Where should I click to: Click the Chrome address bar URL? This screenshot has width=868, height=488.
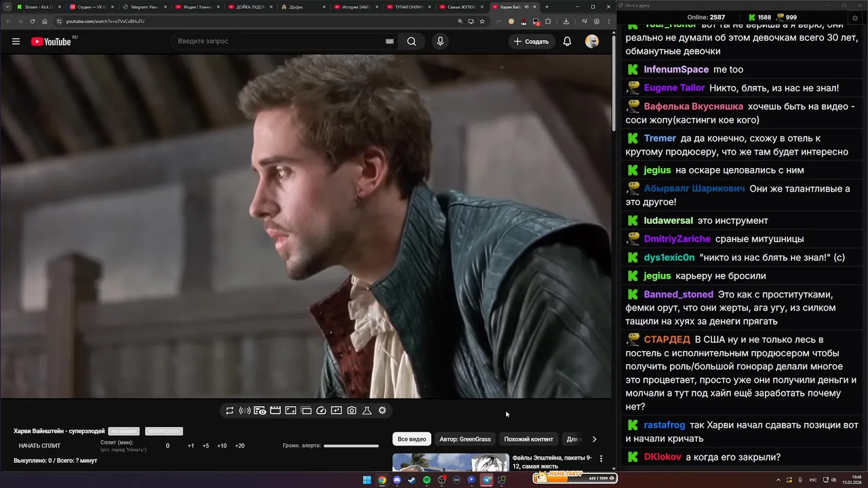click(105, 21)
